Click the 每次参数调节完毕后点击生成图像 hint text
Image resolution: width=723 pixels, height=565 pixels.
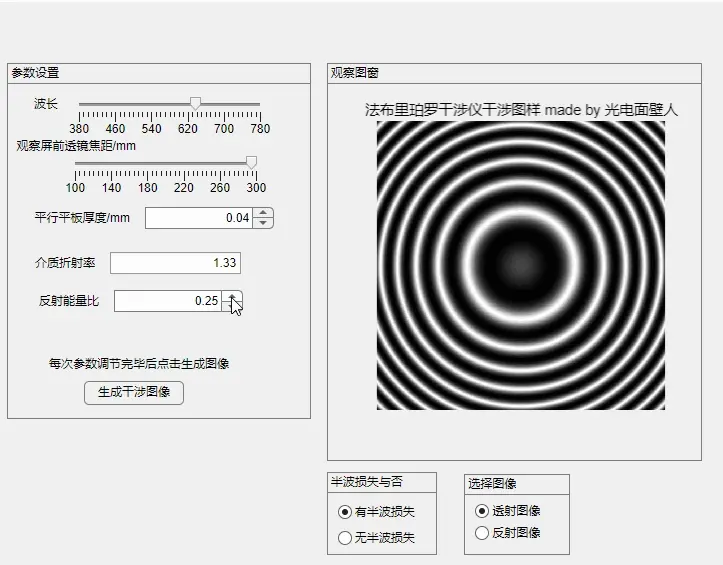pyautogui.click(x=139, y=364)
